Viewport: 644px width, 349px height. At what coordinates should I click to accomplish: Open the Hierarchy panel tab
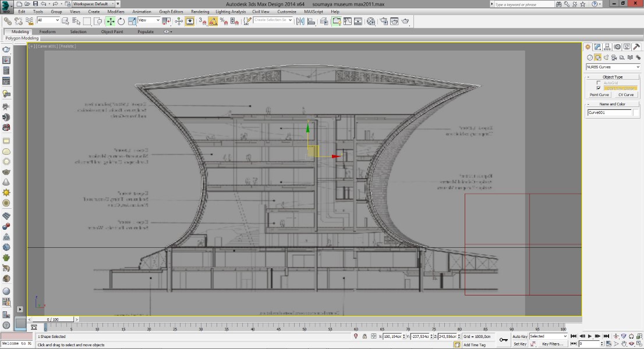[x=607, y=47]
